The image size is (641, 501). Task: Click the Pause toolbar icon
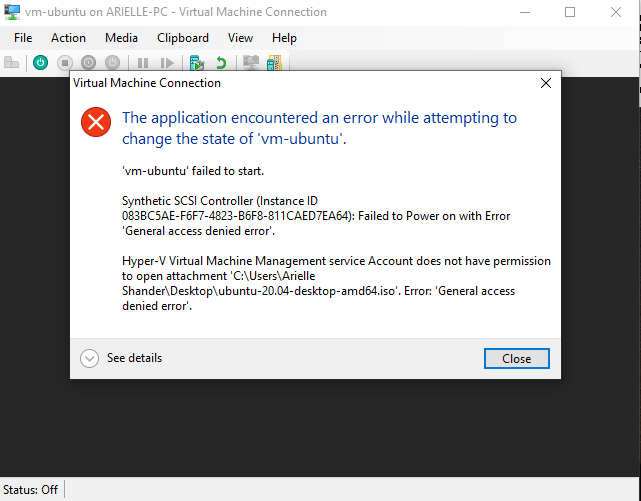pyautogui.click(x=143, y=62)
